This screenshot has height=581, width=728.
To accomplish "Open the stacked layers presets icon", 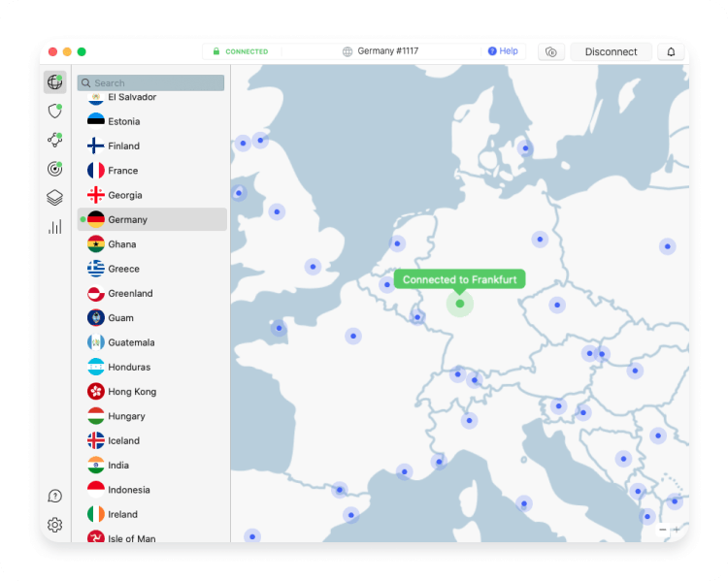I will point(54,198).
